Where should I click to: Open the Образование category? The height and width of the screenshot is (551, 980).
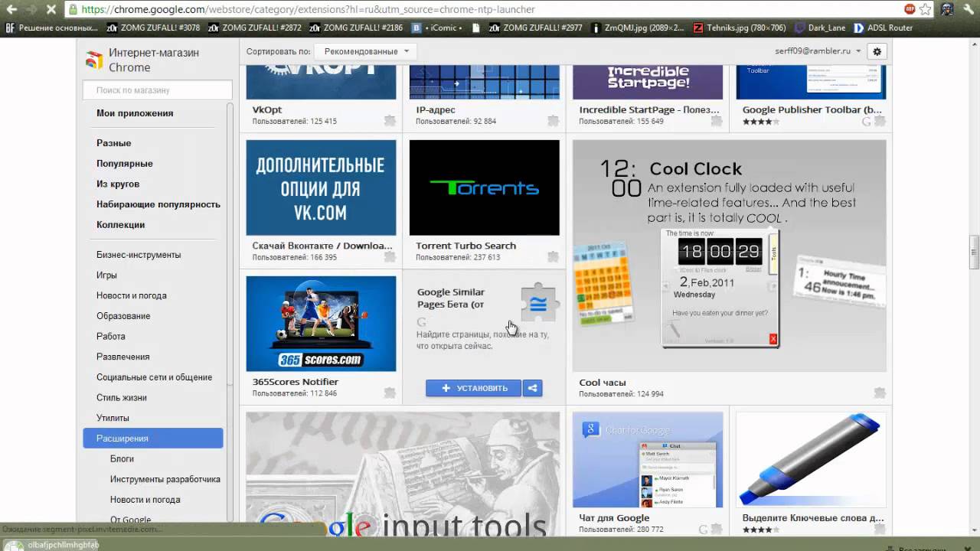123,316
